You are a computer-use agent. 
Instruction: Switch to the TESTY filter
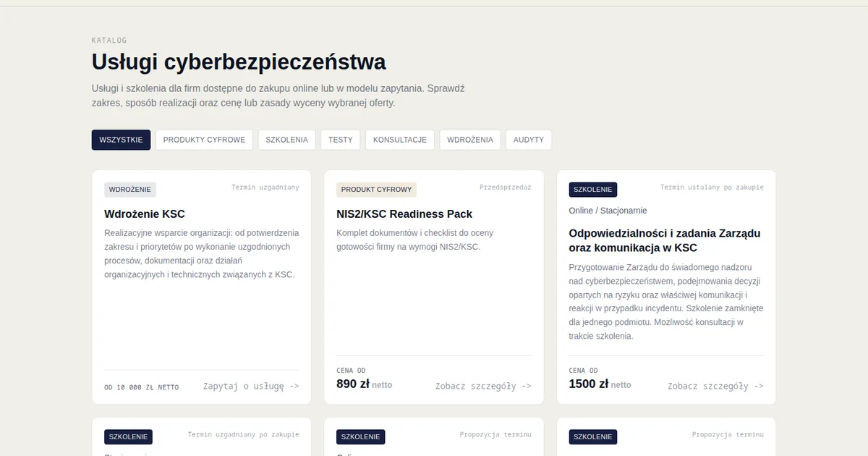pyautogui.click(x=341, y=140)
